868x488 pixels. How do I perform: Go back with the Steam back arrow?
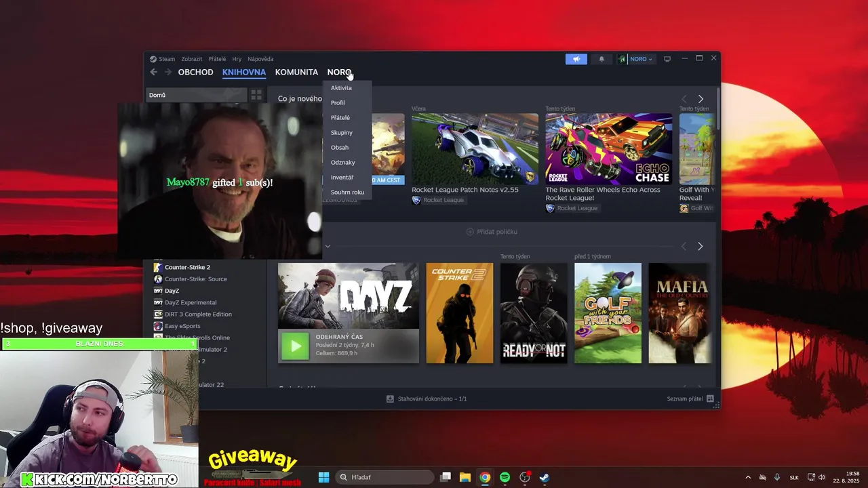point(154,72)
